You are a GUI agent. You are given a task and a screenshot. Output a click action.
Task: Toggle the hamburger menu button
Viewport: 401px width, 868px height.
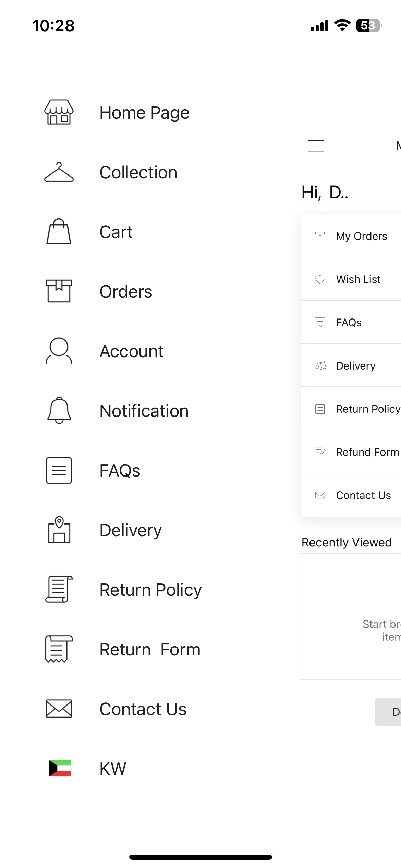[316, 146]
